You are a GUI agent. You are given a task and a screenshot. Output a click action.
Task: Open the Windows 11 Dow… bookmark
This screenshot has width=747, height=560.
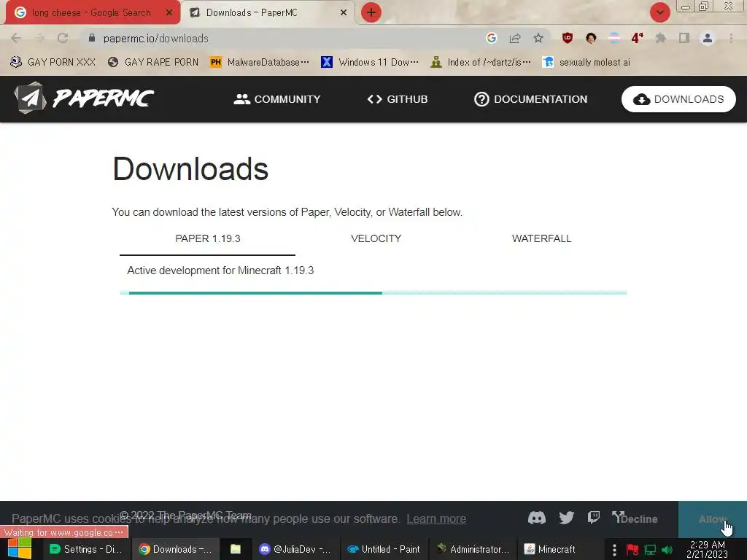click(370, 63)
